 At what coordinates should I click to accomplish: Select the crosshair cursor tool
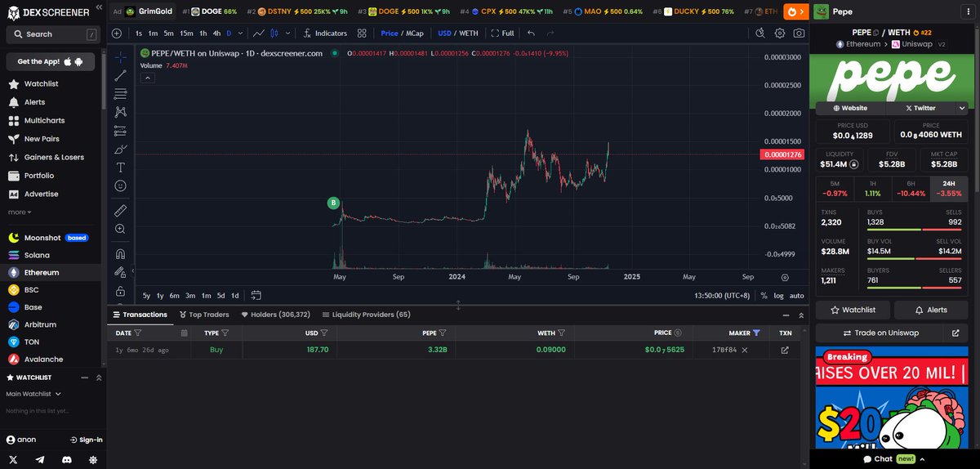[120, 56]
